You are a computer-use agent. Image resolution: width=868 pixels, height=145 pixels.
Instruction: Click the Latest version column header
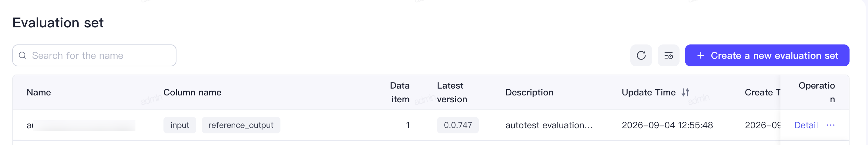pyautogui.click(x=452, y=92)
